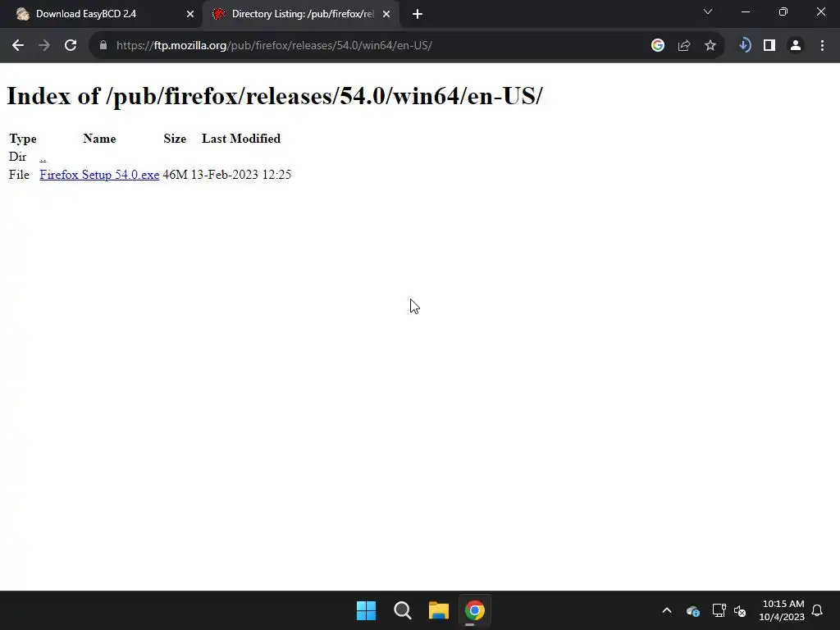The height and width of the screenshot is (630, 840).
Task: Restore down the Chrome window
Action: pos(783,11)
